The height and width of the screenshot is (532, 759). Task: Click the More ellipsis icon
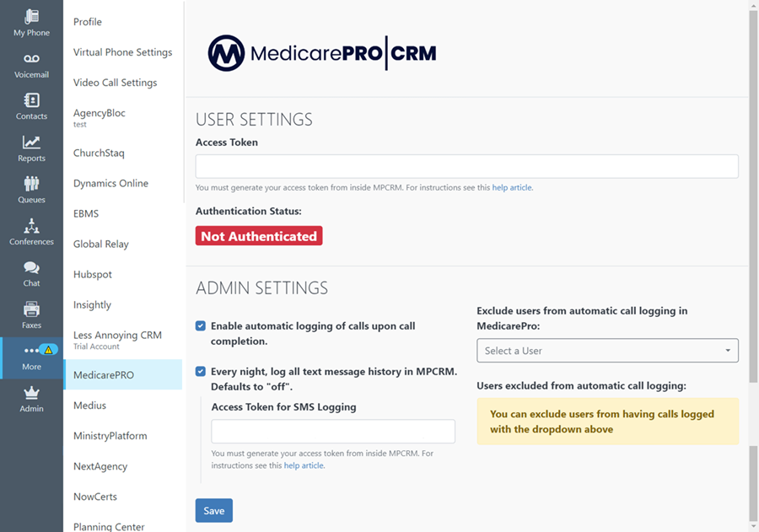(31, 350)
